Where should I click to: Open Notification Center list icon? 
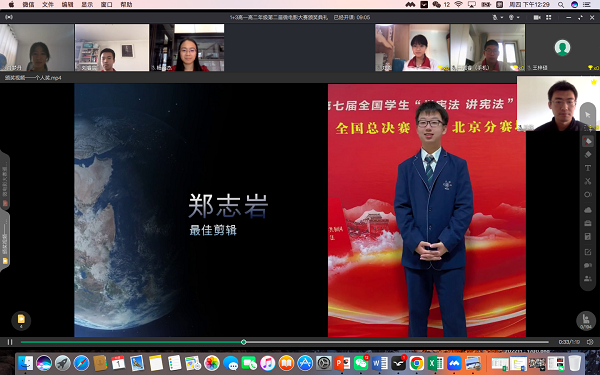click(x=587, y=5)
